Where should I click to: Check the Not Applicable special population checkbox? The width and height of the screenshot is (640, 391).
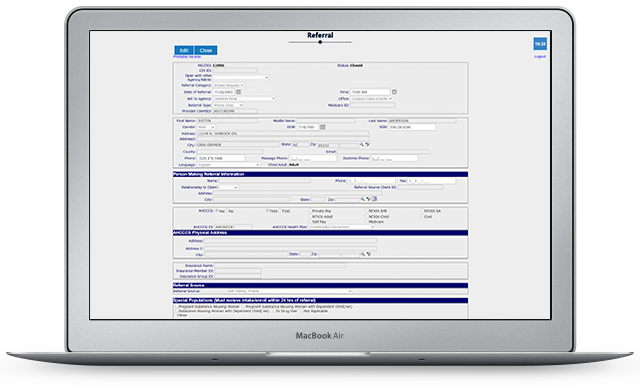tap(302, 311)
